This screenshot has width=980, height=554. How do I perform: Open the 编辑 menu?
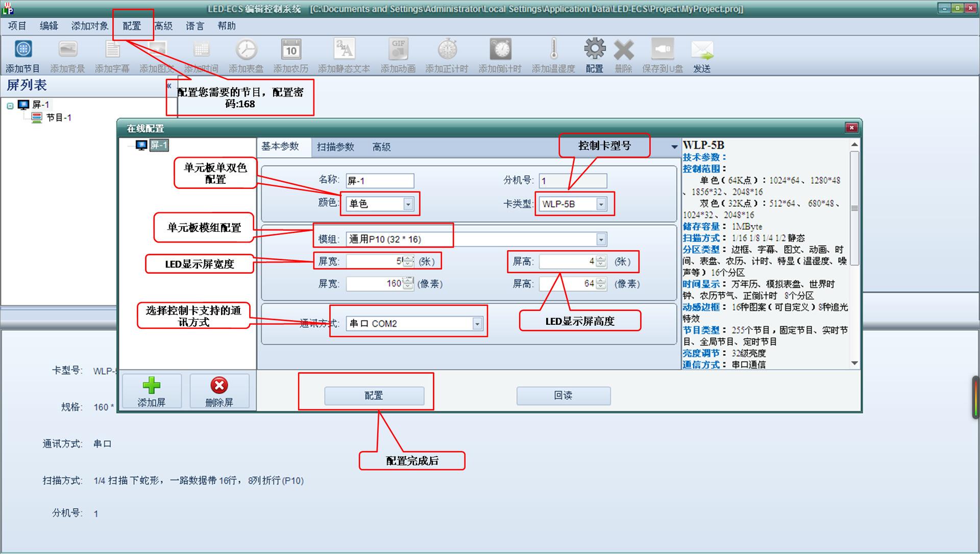49,26
